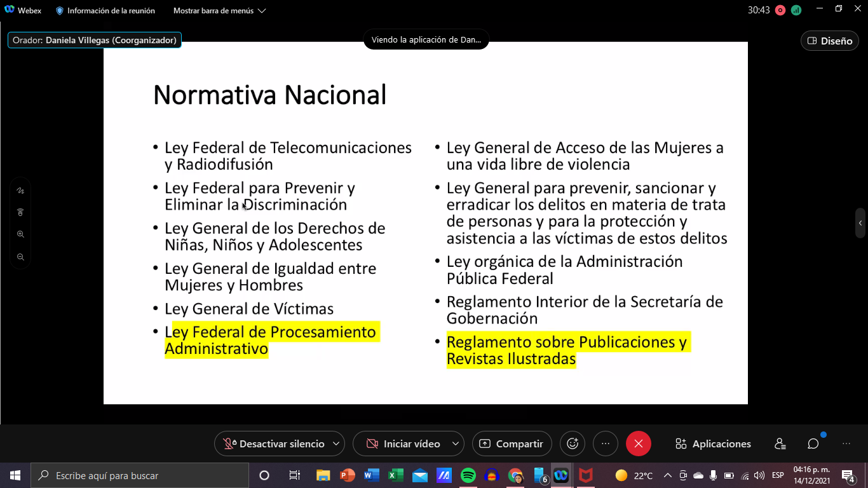Open Información de la reunión

pos(105,11)
